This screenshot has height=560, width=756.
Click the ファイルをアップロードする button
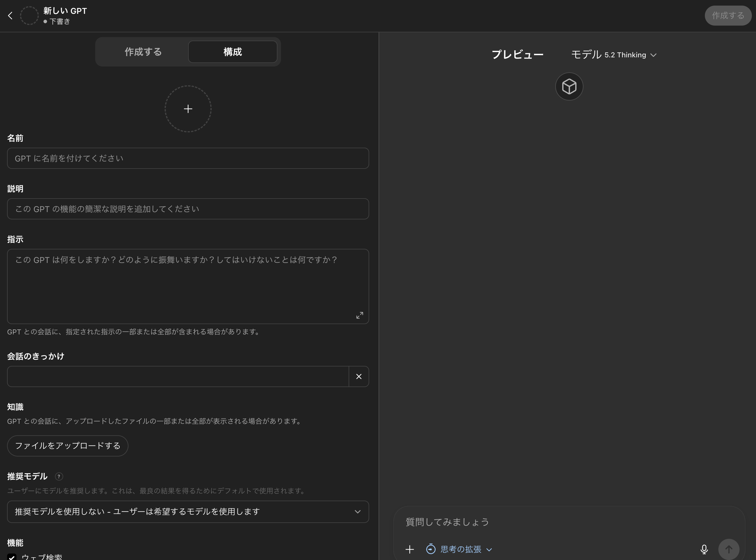tap(68, 446)
